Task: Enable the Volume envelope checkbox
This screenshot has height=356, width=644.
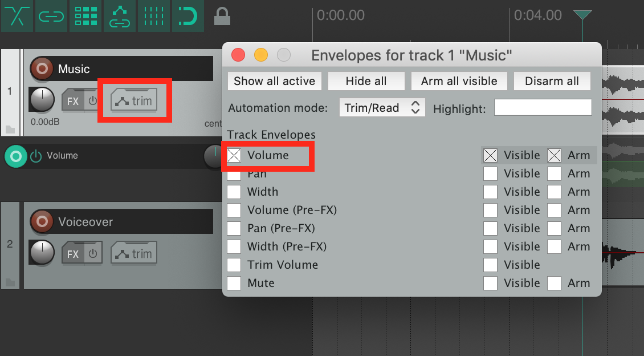Action: point(234,155)
